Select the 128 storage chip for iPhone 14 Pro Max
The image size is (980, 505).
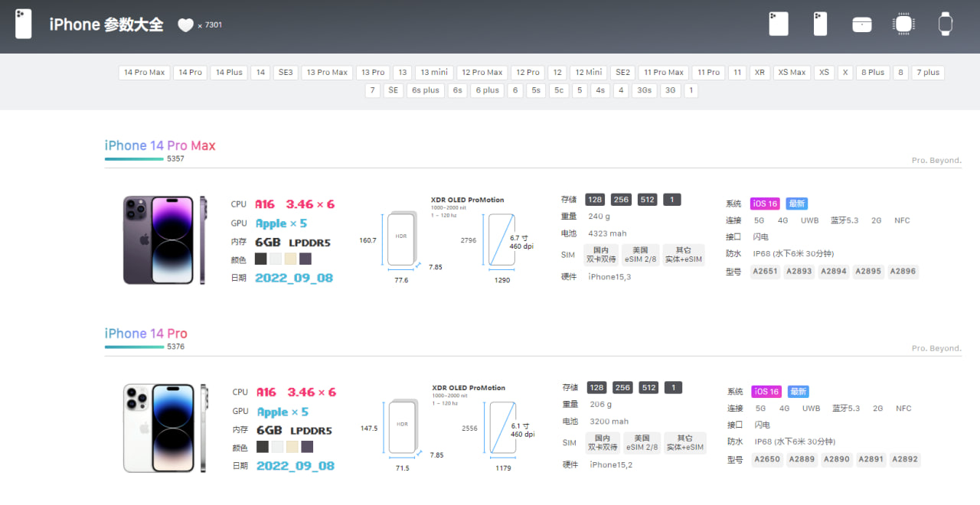tap(595, 200)
